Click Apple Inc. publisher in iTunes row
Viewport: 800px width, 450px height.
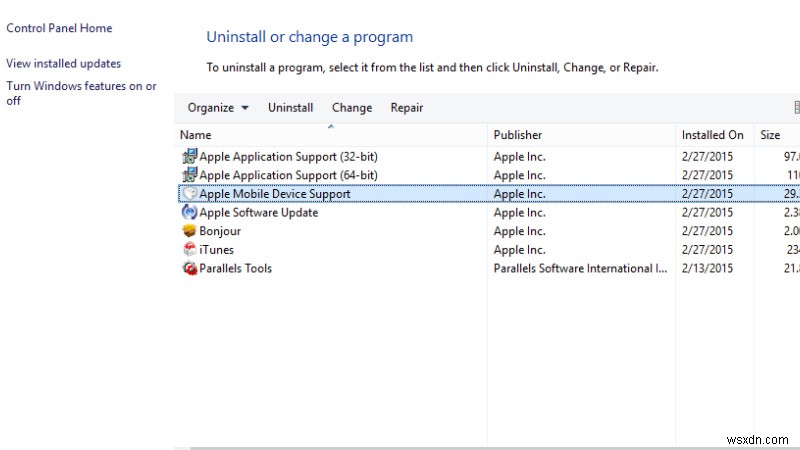tap(519, 249)
